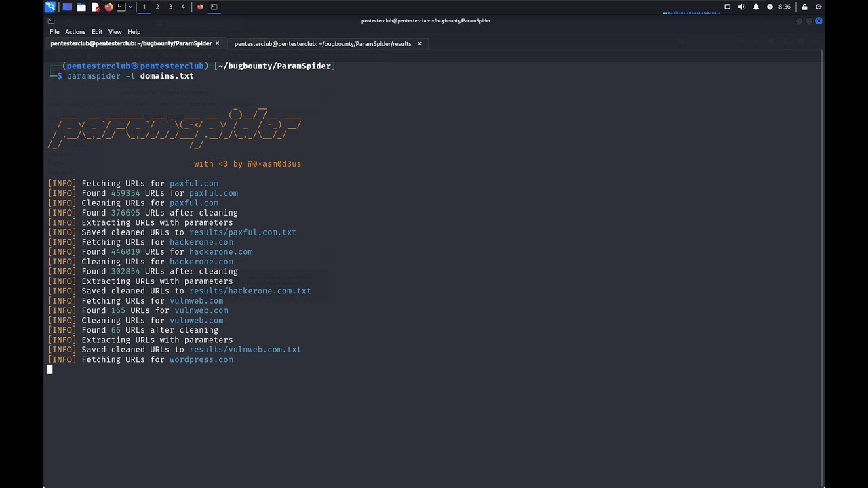Click domains.txt in the command line
Image resolution: width=868 pixels, height=488 pixels.
pos(167,76)
